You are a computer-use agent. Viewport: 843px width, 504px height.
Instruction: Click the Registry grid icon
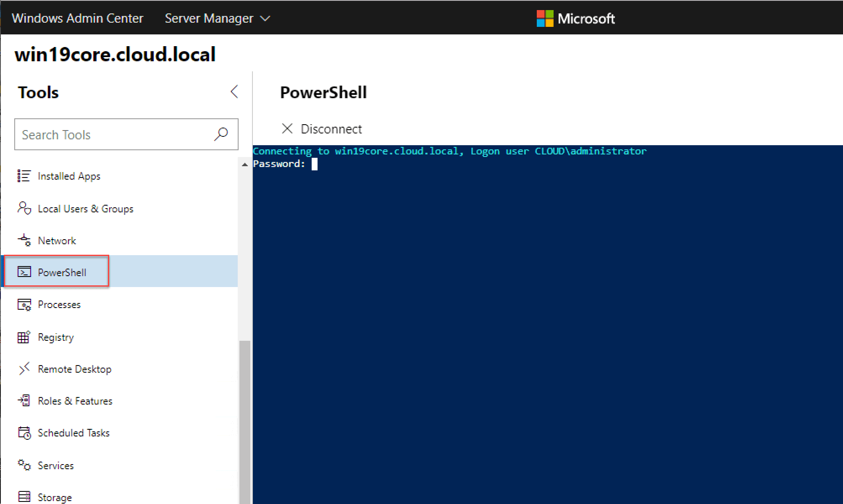coord(24,337)
